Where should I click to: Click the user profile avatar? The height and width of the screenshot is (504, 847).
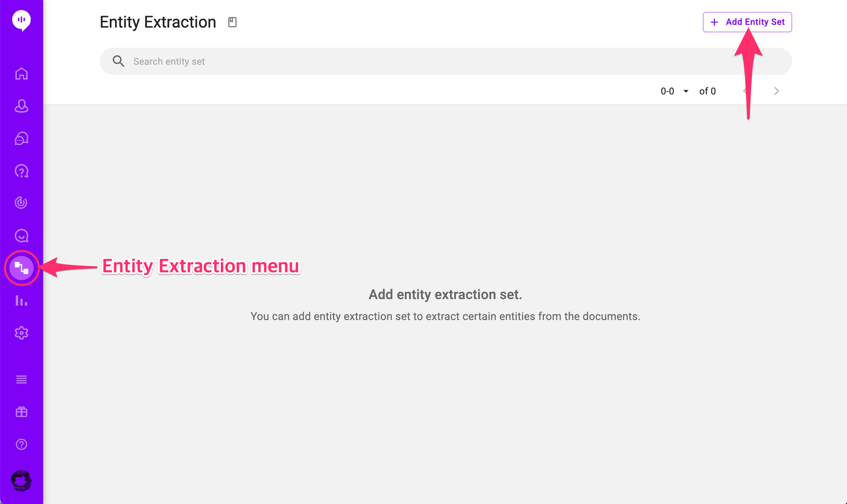click(21, 481)
